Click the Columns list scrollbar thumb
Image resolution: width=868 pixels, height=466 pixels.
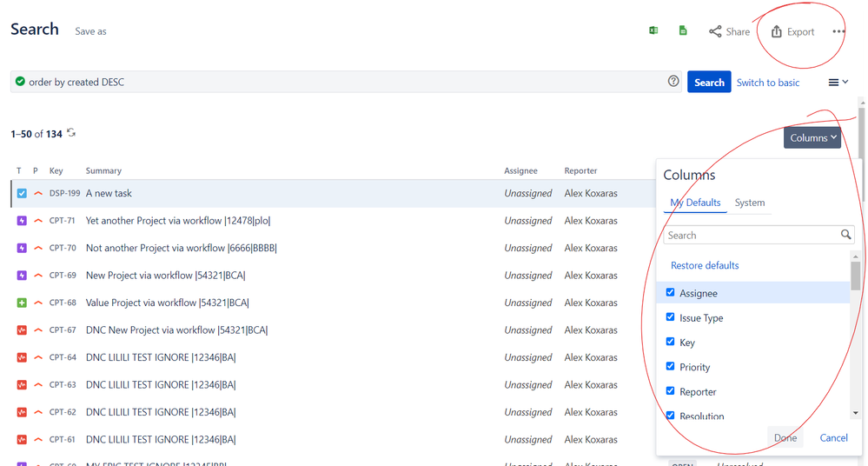[x=856, y=276]
